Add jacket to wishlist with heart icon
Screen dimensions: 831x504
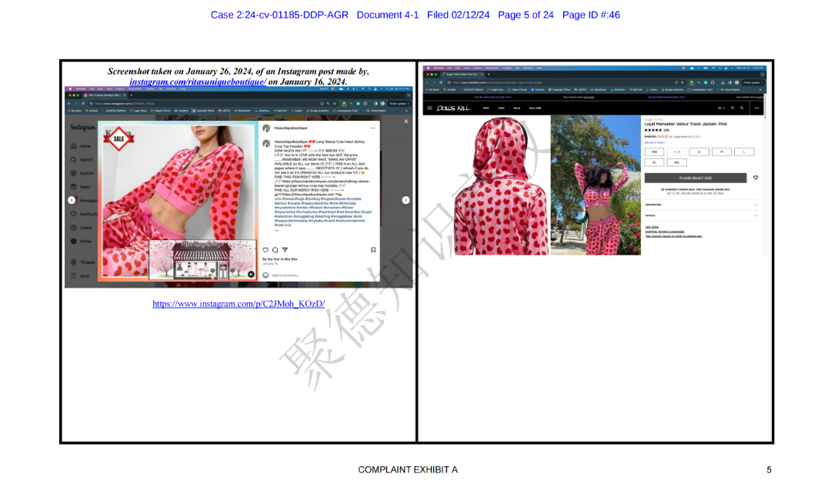point(756,178)
